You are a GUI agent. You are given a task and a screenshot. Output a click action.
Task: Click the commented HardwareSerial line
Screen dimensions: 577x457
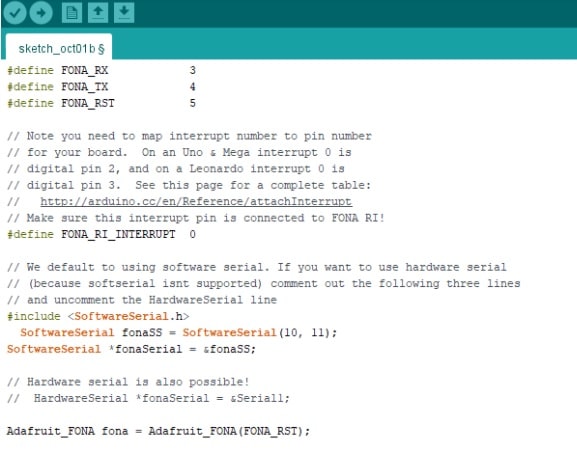(148, 398)
